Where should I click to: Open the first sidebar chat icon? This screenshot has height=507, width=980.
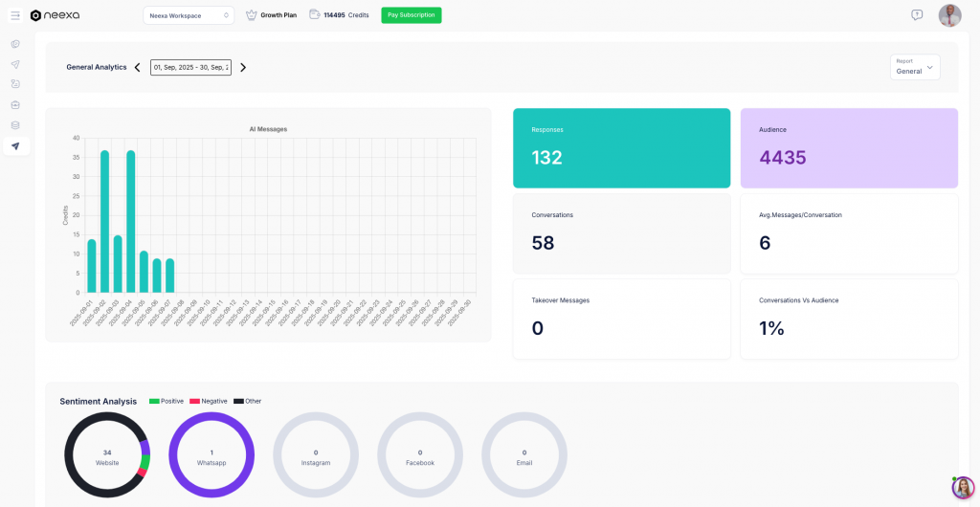pos(15,44)
